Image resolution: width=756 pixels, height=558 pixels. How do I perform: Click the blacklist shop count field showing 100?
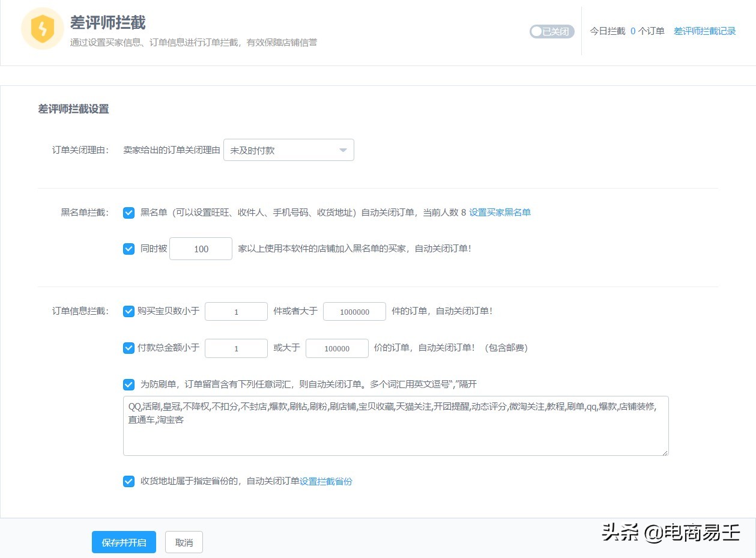click(201, 248)
